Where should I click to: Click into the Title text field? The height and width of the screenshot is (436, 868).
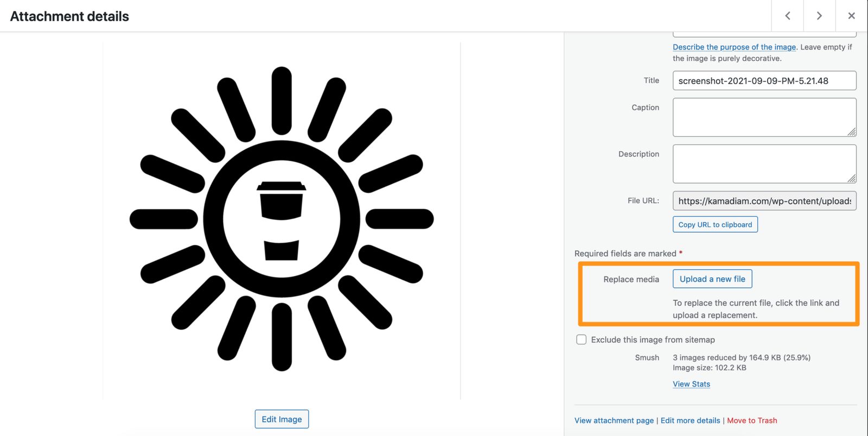764,81
